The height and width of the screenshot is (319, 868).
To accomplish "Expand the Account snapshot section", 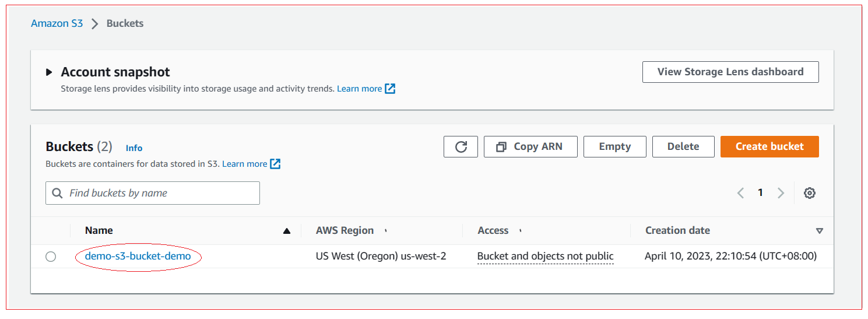I will pos(50,73).
